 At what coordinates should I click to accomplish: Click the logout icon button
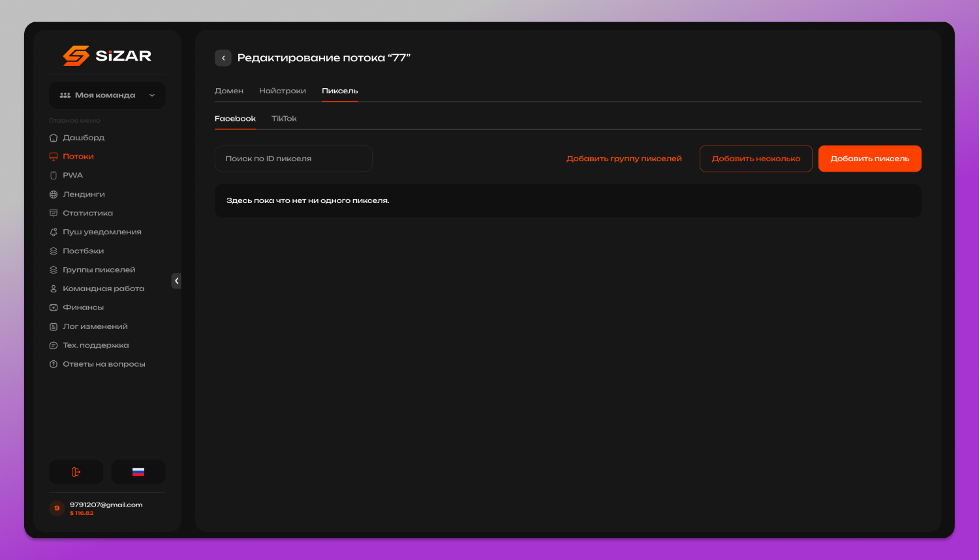(76, 472)
